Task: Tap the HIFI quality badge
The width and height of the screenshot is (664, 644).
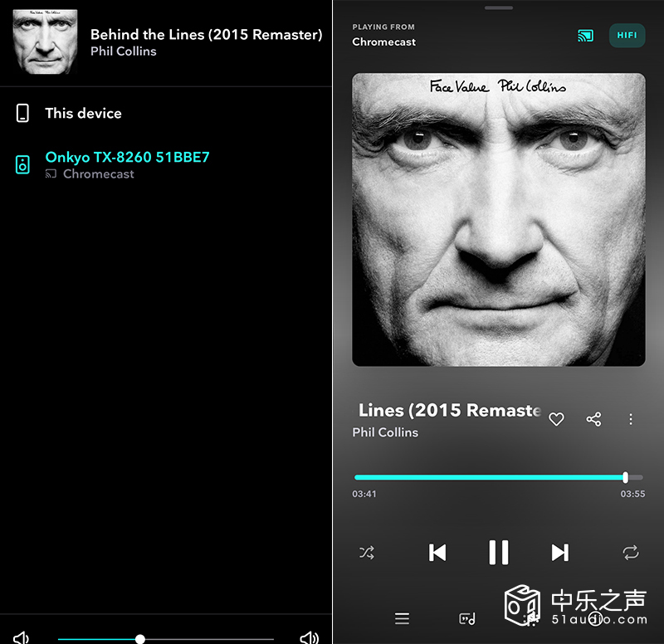Action: tap(627, 35)
